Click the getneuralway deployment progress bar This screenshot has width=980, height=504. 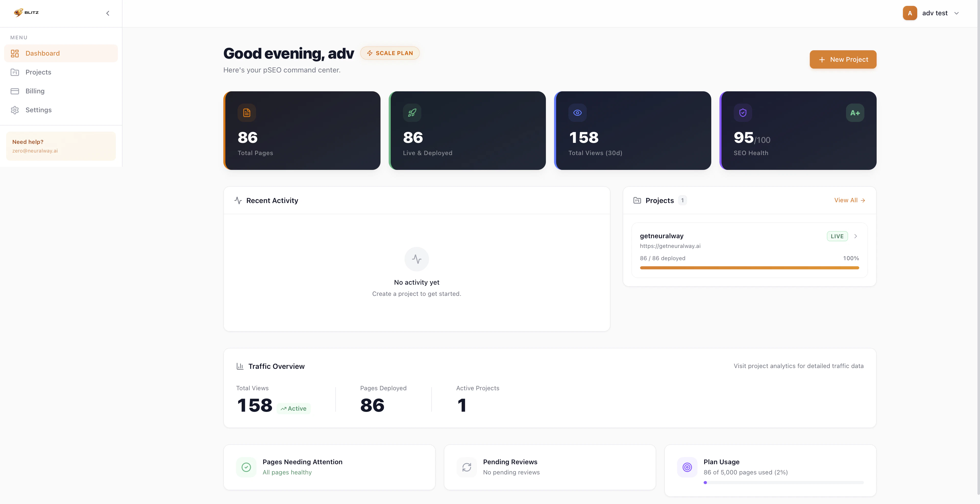click(749, 268)
